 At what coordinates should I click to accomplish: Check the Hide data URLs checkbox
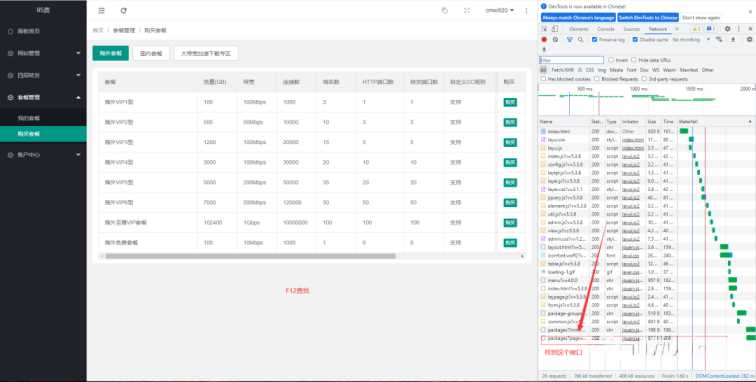(634, 60)
